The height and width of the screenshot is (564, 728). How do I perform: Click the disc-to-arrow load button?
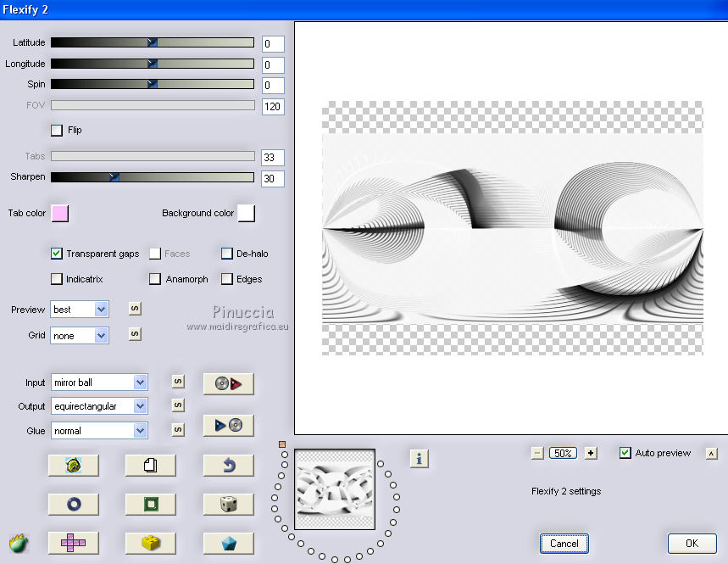[229, 383]
